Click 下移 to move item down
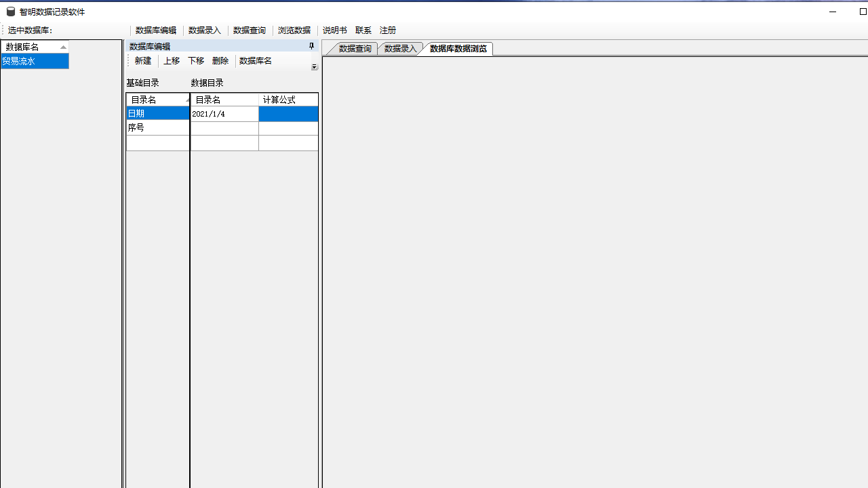The width and height of the screenshot is (868, 488). 196,61
